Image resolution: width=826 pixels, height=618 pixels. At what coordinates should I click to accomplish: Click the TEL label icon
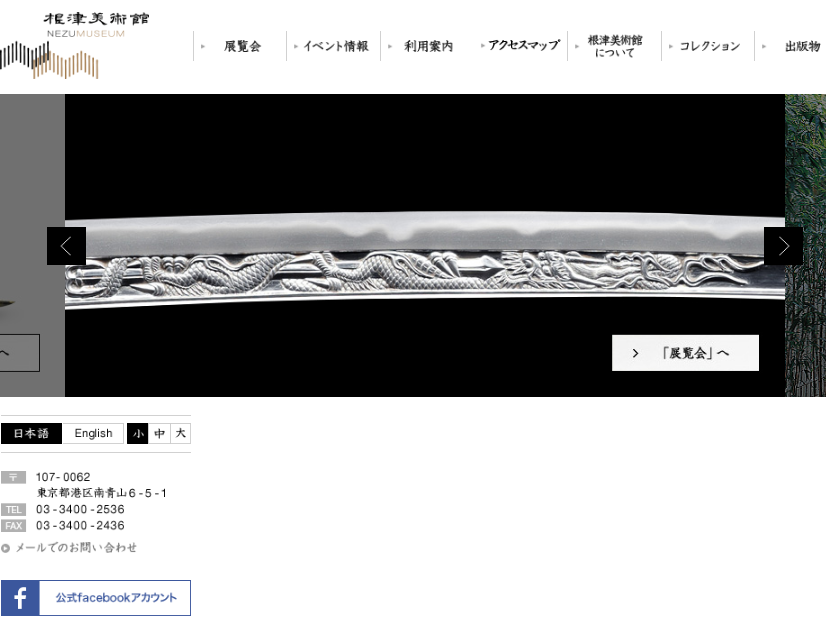13,509
